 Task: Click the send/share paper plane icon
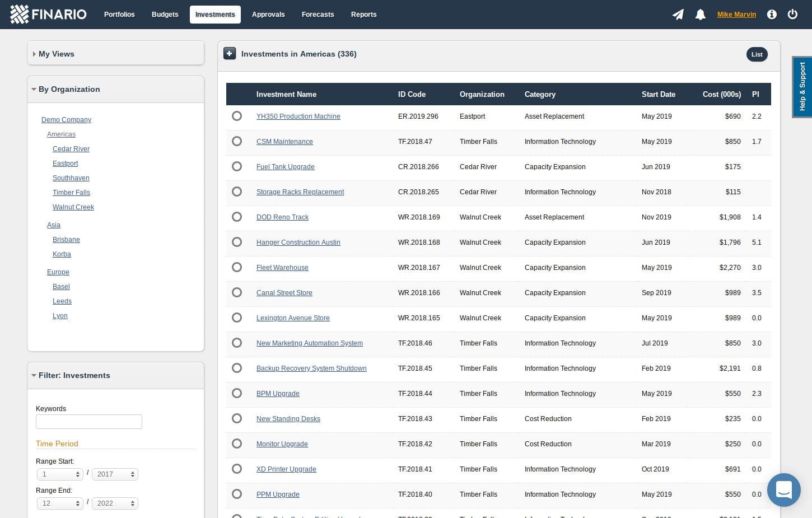[678, 15]
